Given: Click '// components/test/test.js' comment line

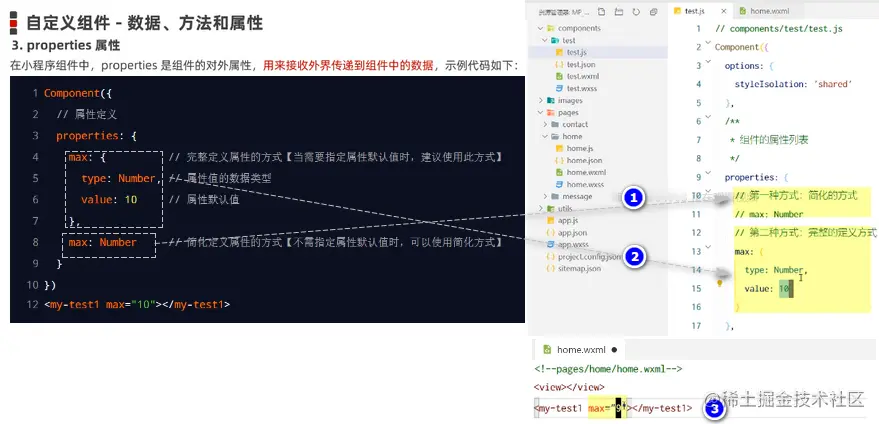Looking at the screenshot, I should pyautogui.click(x=779, y=29).
